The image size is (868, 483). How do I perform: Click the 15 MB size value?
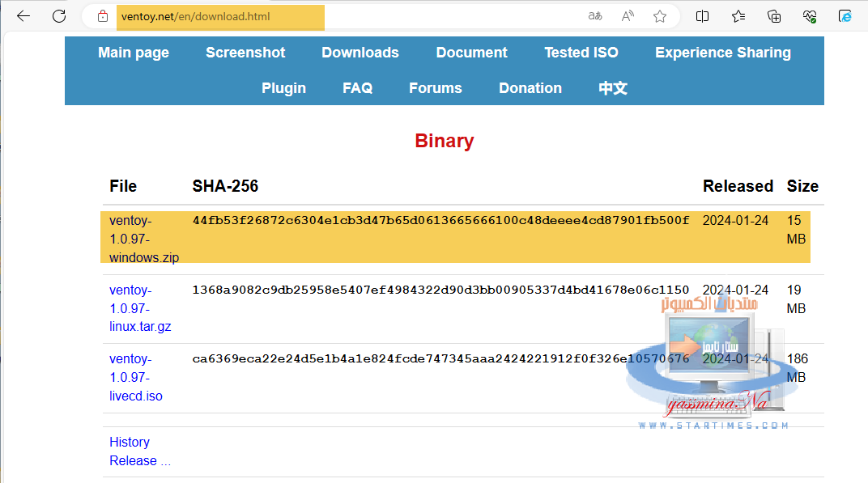point(796,230)
